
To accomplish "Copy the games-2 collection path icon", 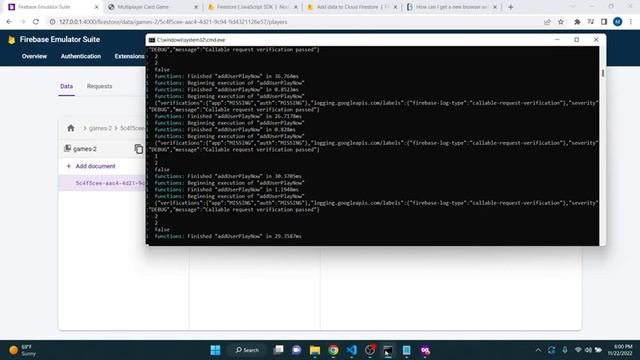I will pos(139,149).
